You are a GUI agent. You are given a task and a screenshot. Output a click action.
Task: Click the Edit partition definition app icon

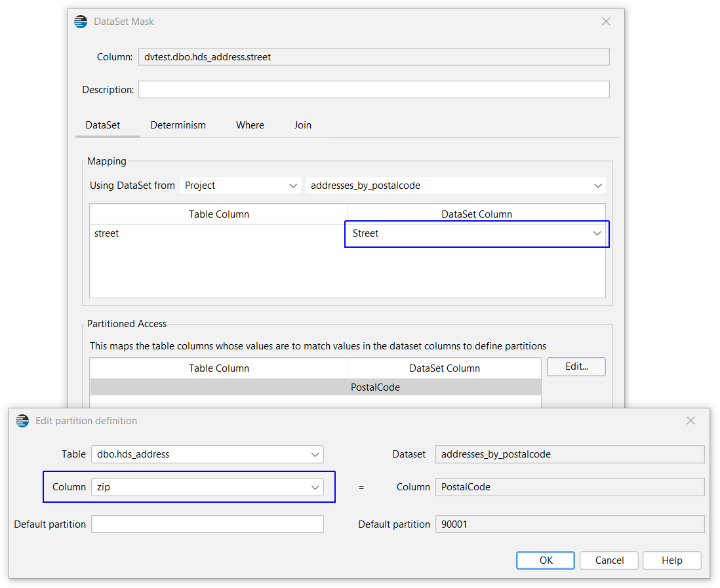22,420
